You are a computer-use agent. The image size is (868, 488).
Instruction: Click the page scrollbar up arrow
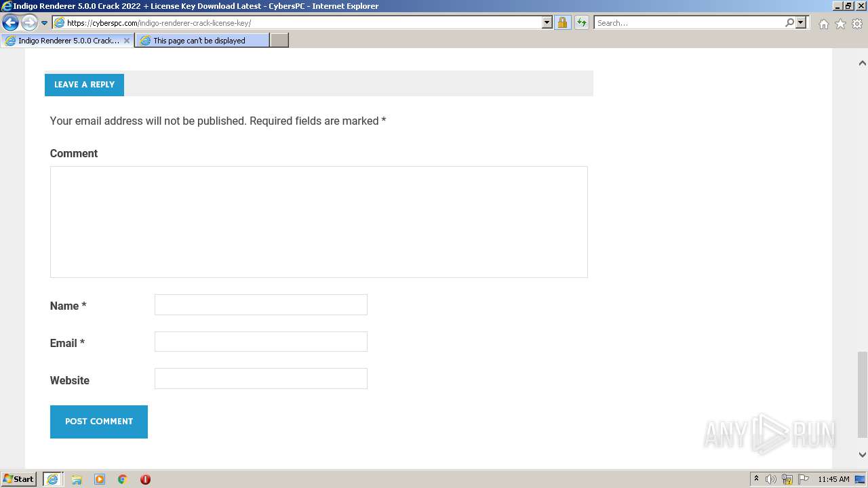point(862,63)
